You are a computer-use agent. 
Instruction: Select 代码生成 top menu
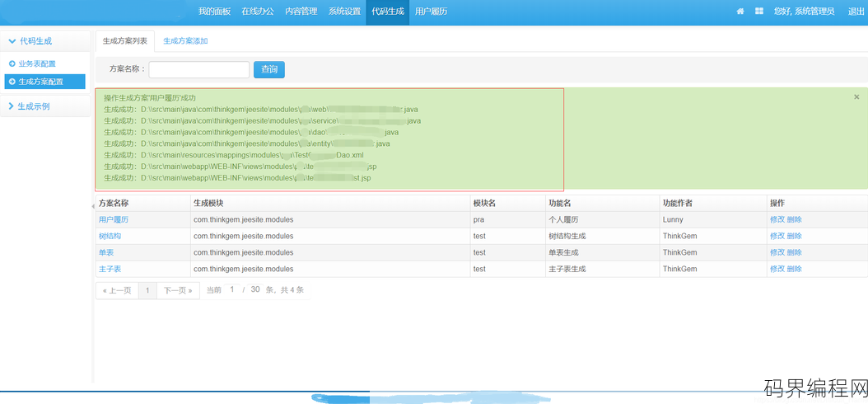pyautogui.click(x=388, y=11)
